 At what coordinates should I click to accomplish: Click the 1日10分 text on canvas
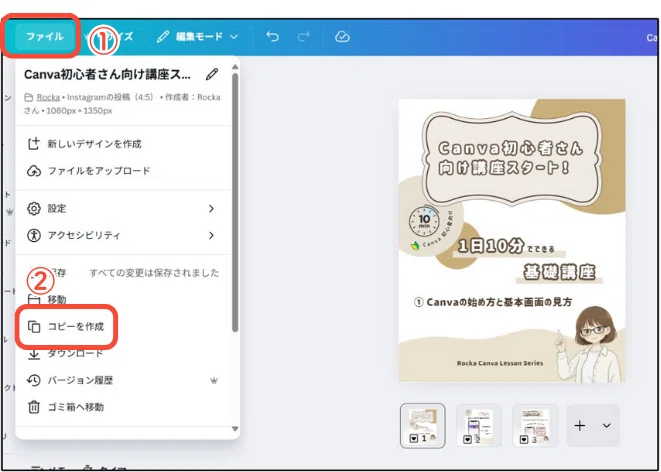490,247
